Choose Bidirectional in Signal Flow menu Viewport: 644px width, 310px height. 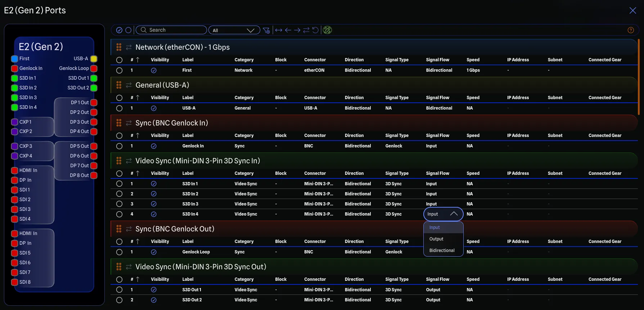coord(443,251)
